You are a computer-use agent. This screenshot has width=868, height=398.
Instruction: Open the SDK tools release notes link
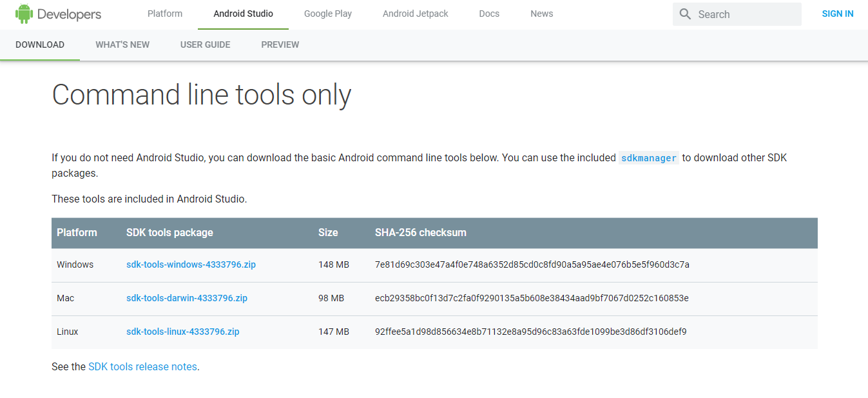pos(142,366)
